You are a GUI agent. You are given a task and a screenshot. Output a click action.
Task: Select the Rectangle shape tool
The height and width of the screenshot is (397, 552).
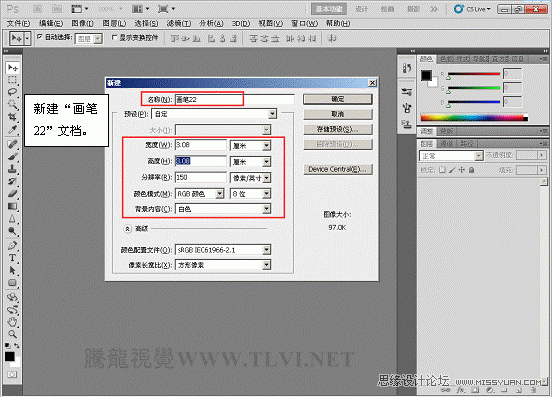[13, 283]
